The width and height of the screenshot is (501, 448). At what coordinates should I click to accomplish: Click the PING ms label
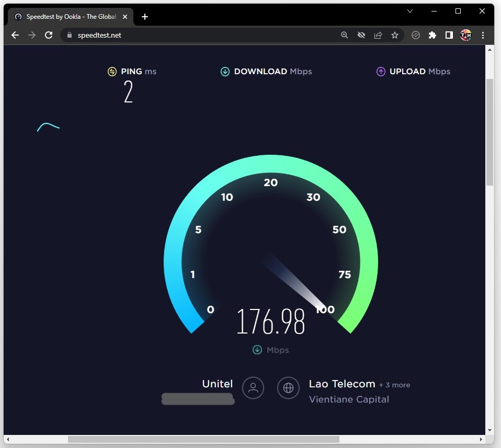pyautogui.click(x=139, y=72)
